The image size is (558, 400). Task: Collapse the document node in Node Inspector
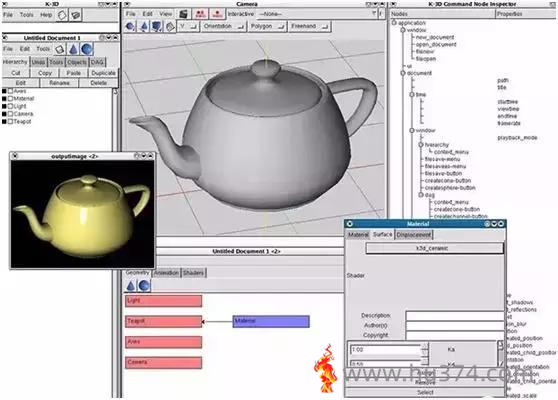[x=403, y=73]
